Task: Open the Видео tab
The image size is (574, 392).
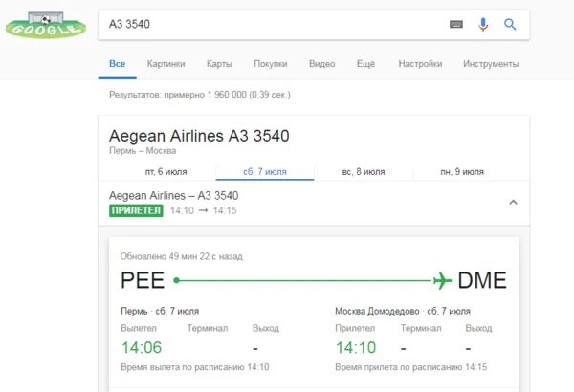Action: pyautogui.click(x=321, y=64)
